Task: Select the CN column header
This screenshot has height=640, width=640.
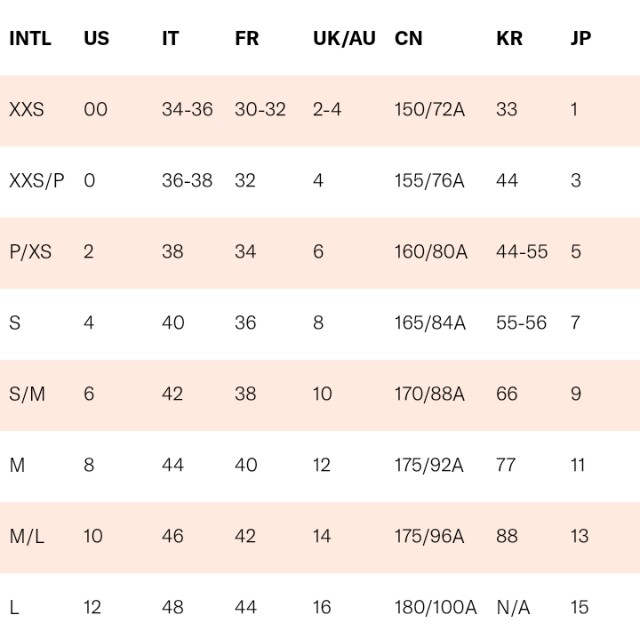Action: pos(408,38)
